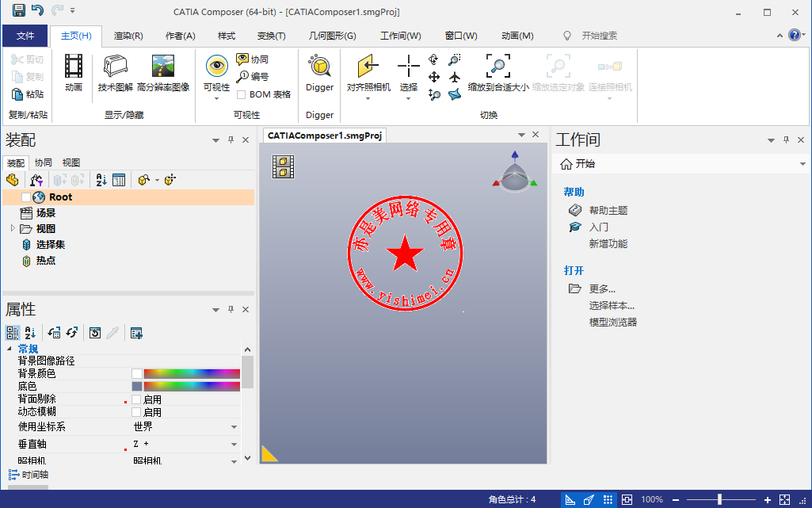Click the 可视性 eye icon
Viewport: 812px width, 508px height.
pyautogui.click(x=216, y=67)
